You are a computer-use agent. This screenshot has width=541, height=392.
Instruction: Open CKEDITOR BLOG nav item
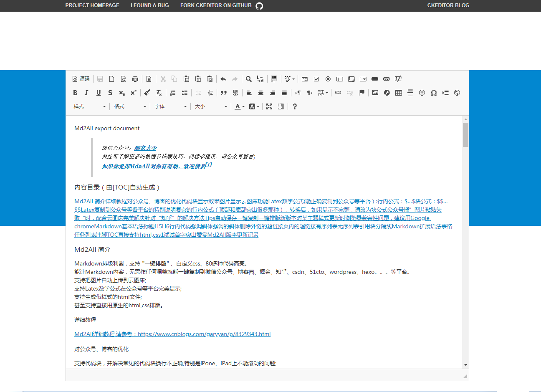[x=448, y=5]
